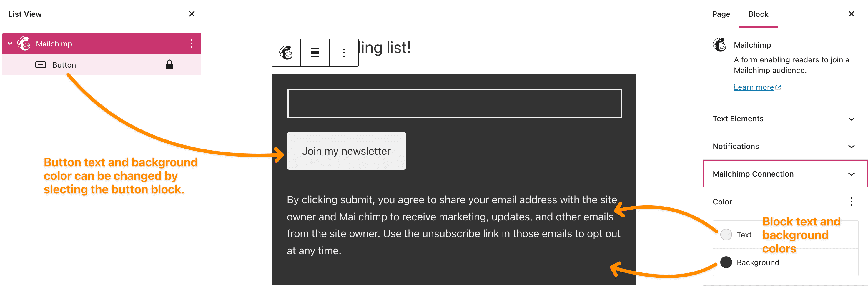Open the Color panel options three-dot menu
Viewport: 868px width, 286px height.
[x=852, y=202]
